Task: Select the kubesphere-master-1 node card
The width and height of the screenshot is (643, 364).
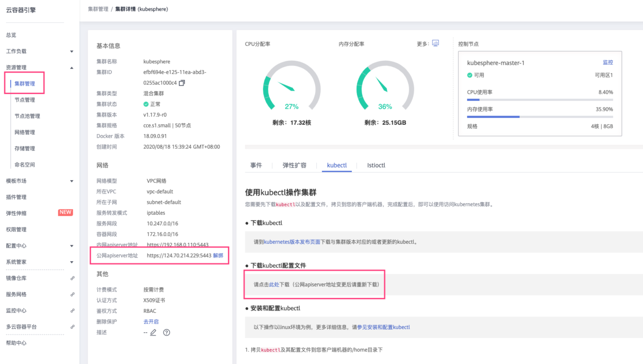Action: (x=540, y=93)
